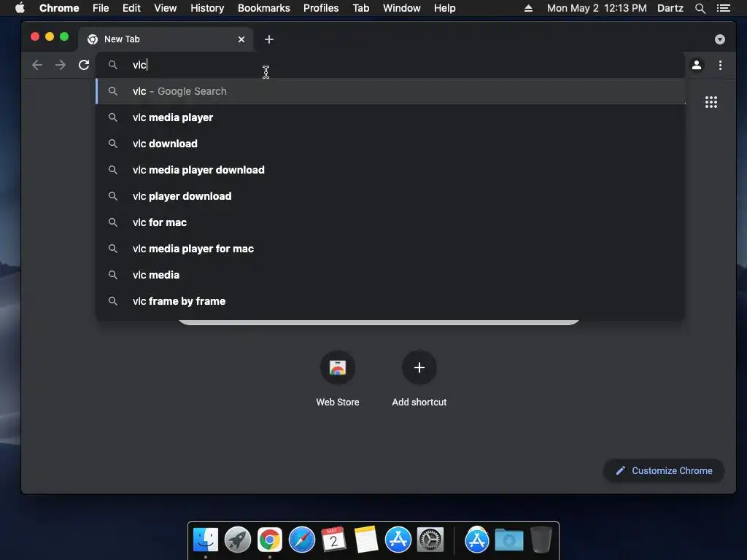The width and height of the screenshot is (747, 560).
Task: Pick the 'vlc for mac' suggestion
Action: tap(391, 222)
